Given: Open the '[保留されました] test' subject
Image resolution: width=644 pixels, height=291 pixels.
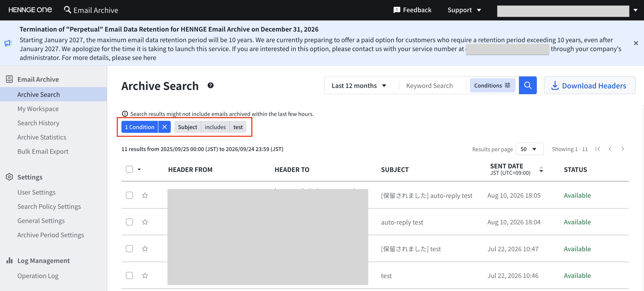Looking at the screenshot, I should pos(411,249).
